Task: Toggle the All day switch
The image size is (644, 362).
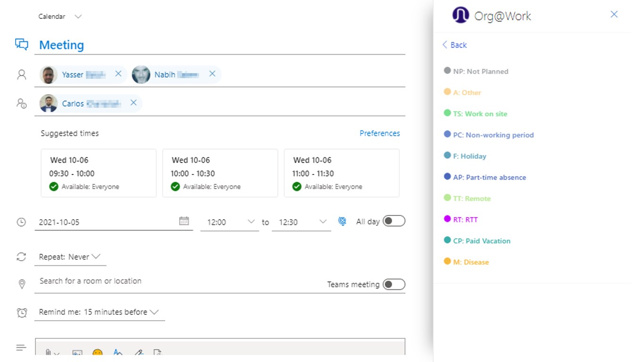Action: [394, 221]
